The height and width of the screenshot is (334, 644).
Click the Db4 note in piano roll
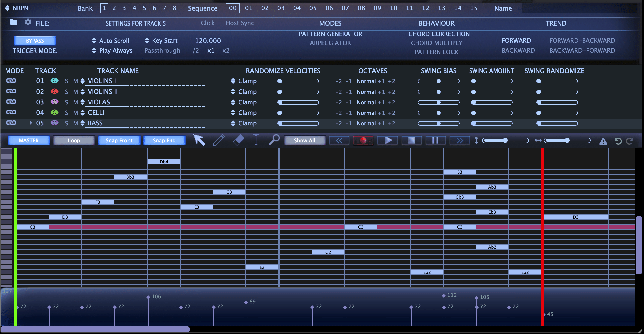[164, 162]
